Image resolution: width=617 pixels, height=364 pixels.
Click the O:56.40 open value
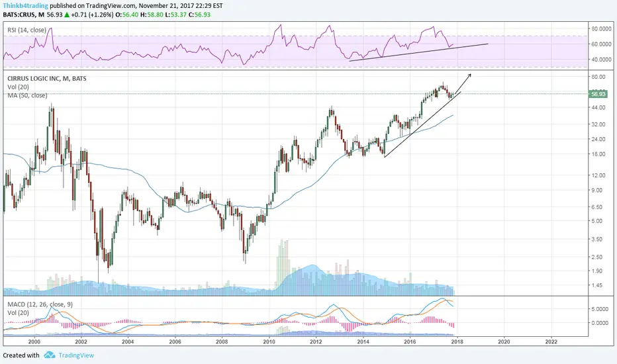click(x=126, y=15)
